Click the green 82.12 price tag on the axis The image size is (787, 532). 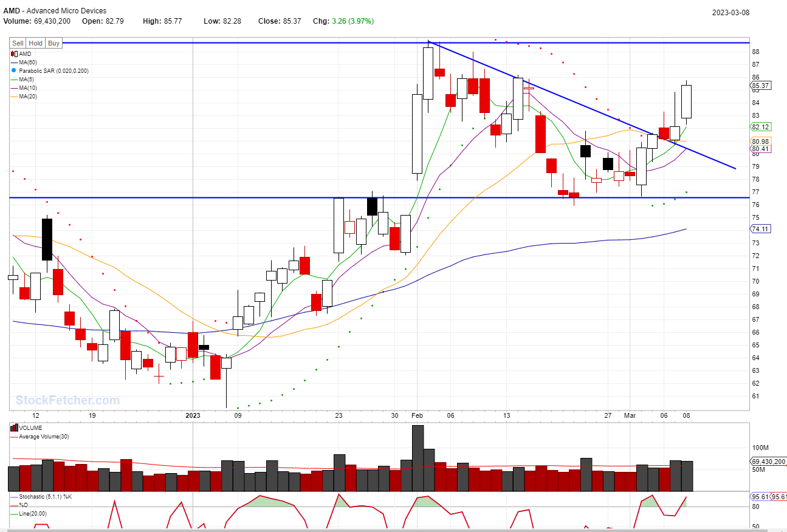(x=761, y=127)
